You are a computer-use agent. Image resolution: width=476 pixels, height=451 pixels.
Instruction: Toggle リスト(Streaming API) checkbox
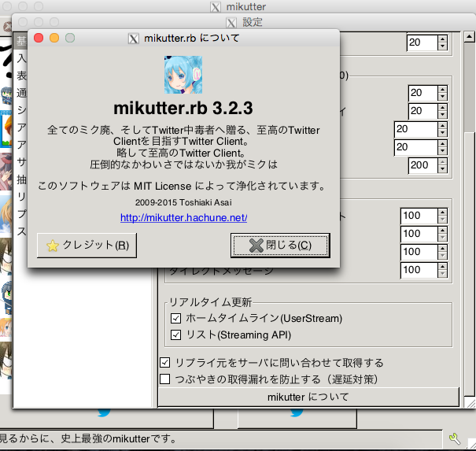coord(175,335)
